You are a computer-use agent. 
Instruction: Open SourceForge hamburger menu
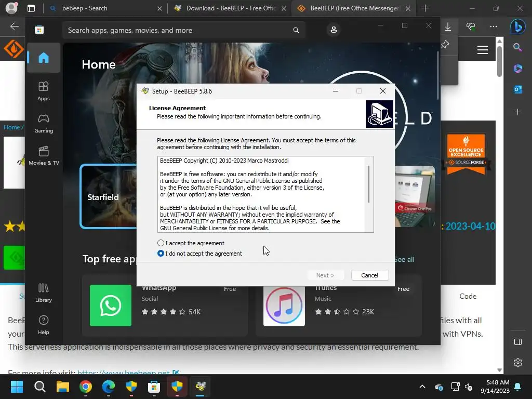483,50
